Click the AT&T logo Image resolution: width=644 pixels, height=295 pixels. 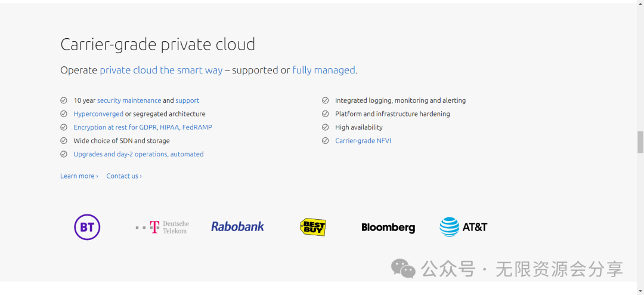[463, 227]
